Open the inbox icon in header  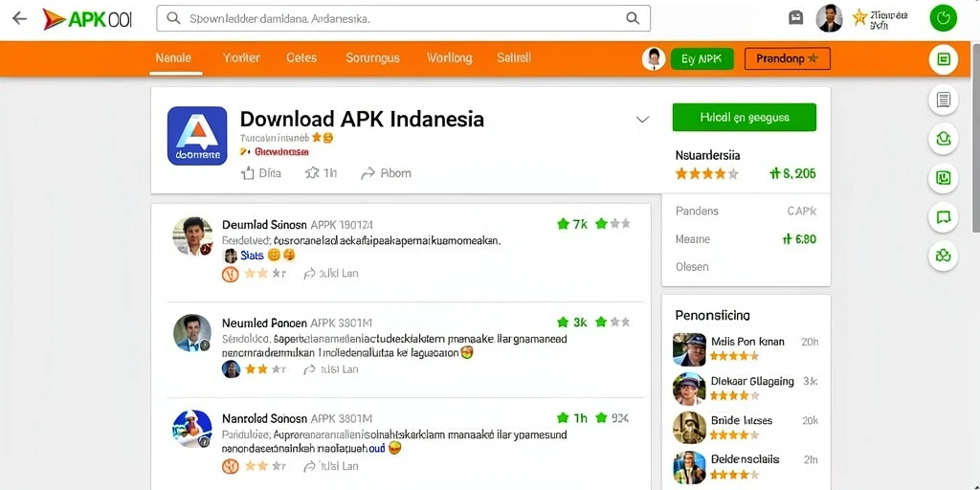coord(795,18)
